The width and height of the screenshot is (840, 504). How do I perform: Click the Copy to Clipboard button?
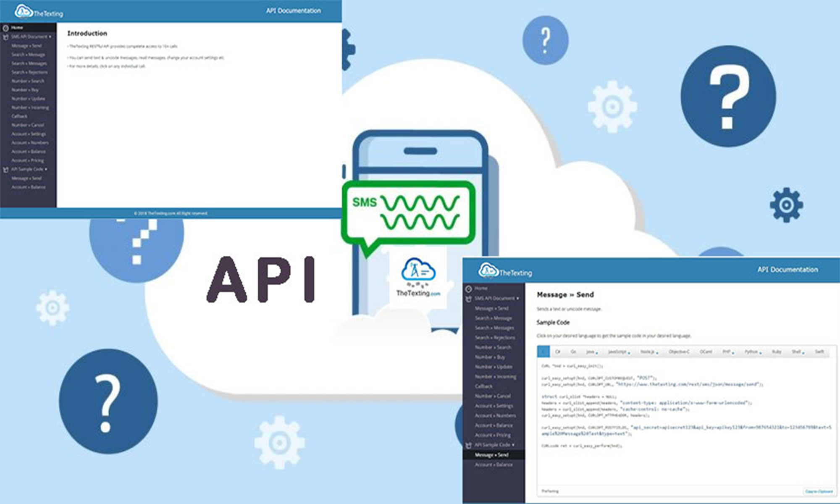[x=819, y=491]
